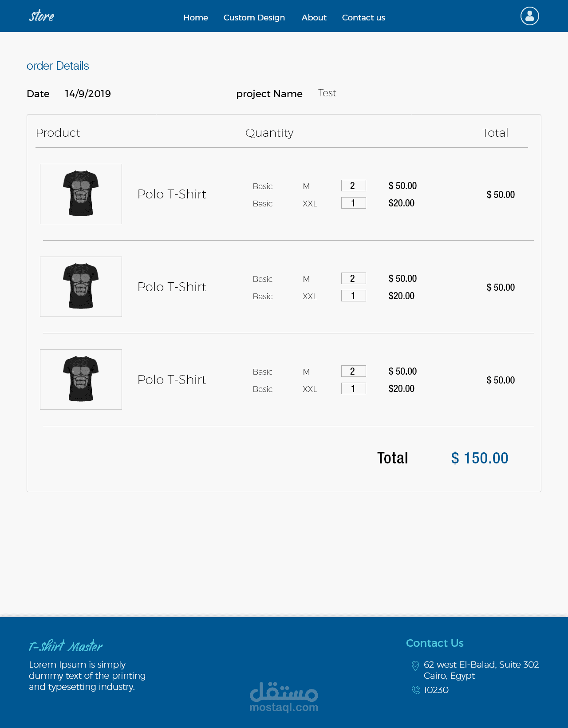Click first Polo T-Shirt thumbnail
The image size is (568, 728).
click(x=81, y=194)
